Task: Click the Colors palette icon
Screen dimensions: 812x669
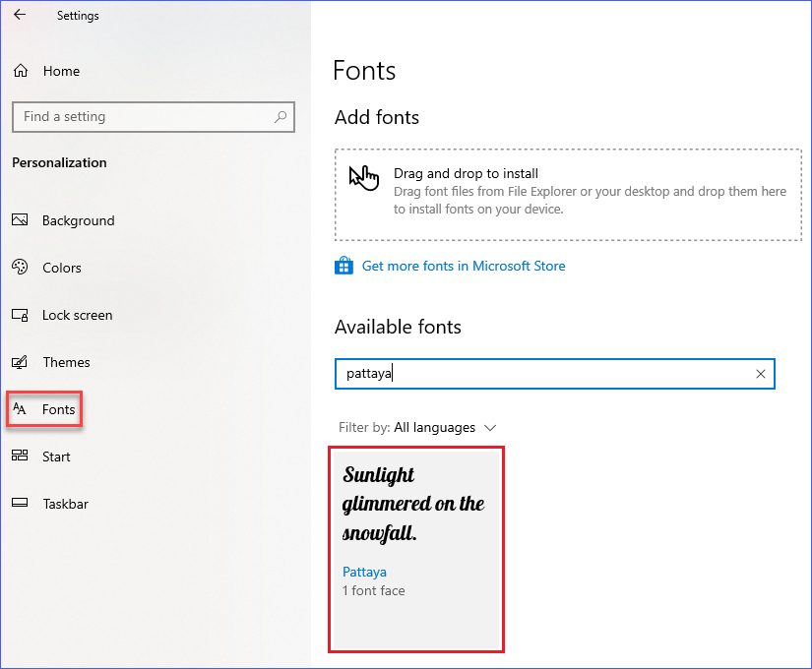Action: (x=20, y=268)
